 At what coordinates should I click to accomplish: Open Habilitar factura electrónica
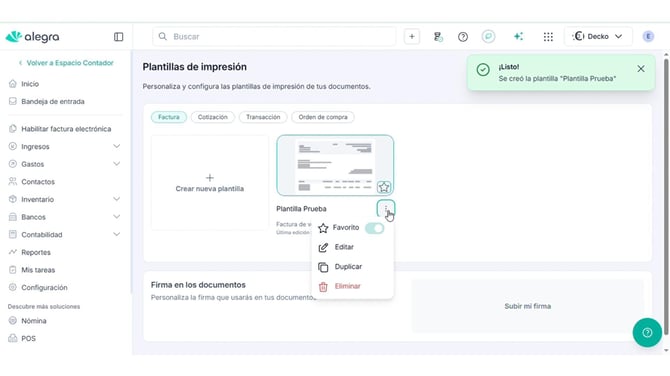tap(65, 129)
